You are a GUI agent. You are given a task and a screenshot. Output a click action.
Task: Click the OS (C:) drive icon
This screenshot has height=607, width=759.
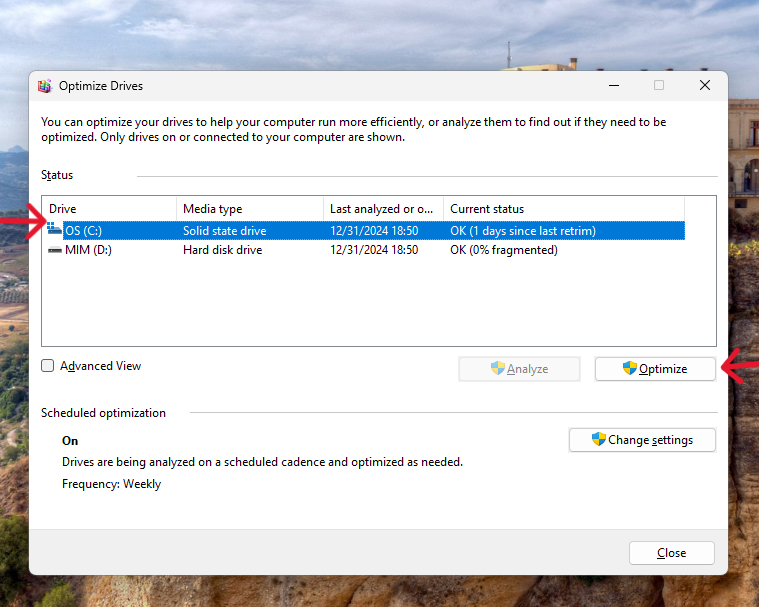click(x=55, y=229)
